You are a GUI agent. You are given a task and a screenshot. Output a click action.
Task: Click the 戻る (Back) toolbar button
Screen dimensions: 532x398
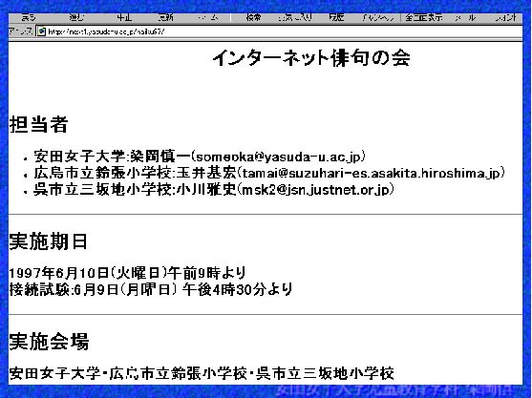click(x=29, y=17)
